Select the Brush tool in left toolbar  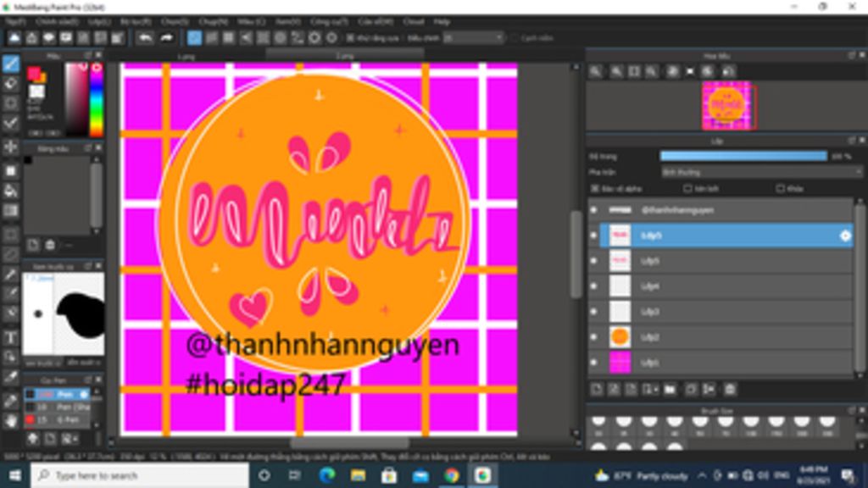(10, 64)
